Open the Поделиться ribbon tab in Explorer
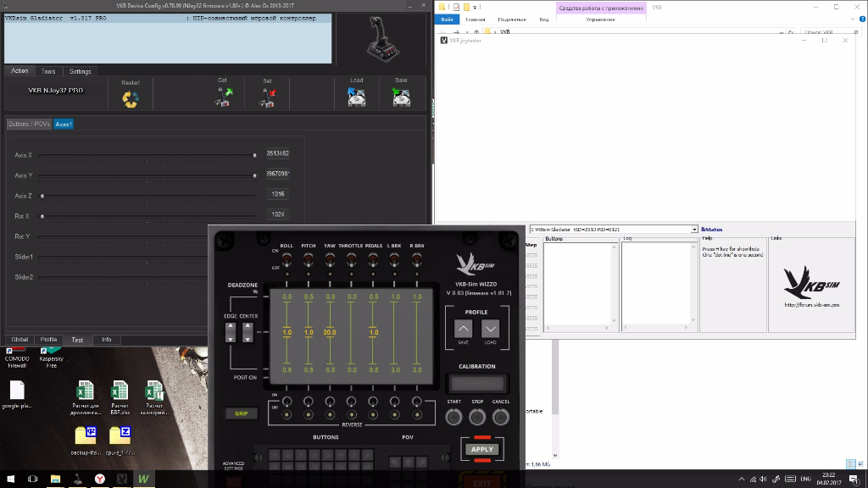Screen dimensions: 868x488 (x=512, y=19)
